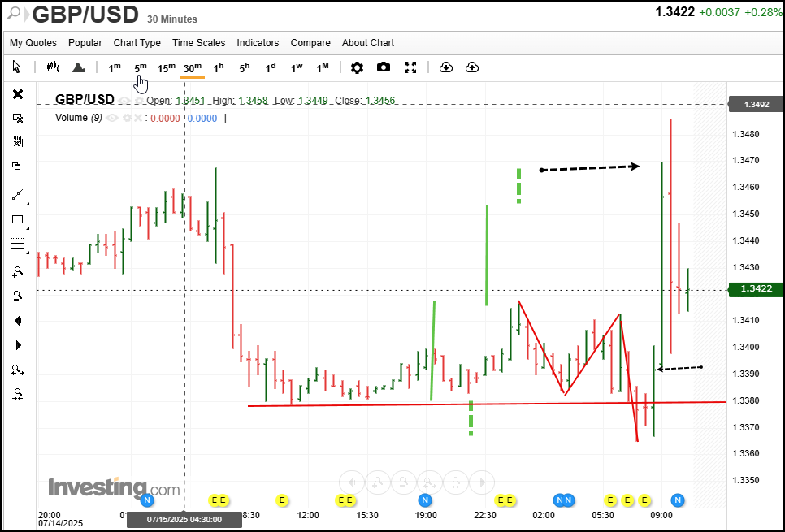Screen dimensions: 785x532
Task: Toggle Volume indicator visibility eye
Action: 111,118
